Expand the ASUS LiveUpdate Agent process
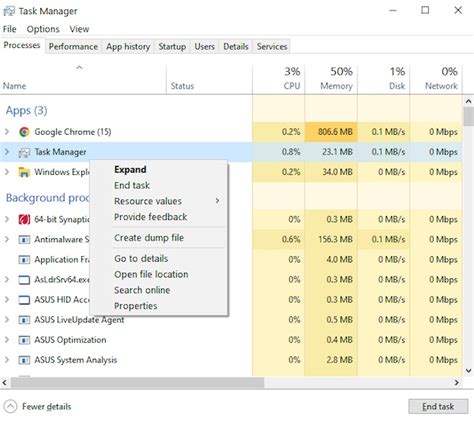Viewport: 474px width, 421px height. pyautogui.click(x=7, y=320)
